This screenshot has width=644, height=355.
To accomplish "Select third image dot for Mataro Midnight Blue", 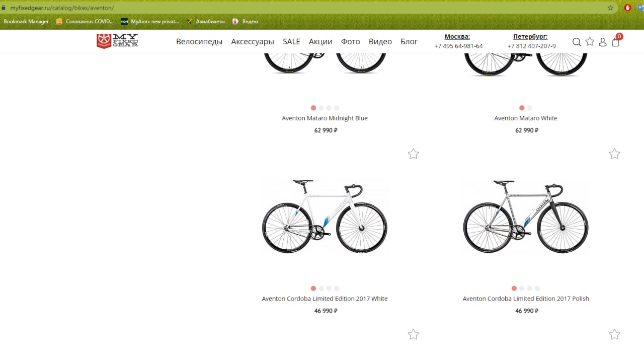I will (329, 108).
